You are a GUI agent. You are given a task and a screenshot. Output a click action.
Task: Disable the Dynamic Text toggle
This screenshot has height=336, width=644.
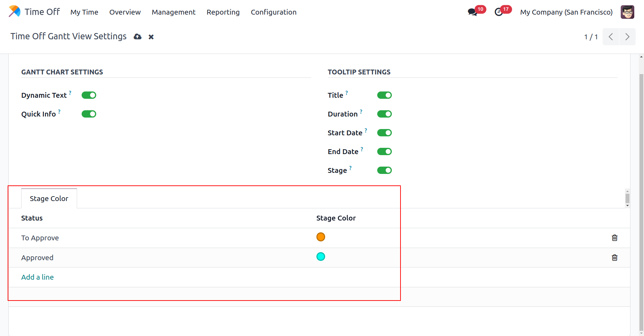coord(89,95)
